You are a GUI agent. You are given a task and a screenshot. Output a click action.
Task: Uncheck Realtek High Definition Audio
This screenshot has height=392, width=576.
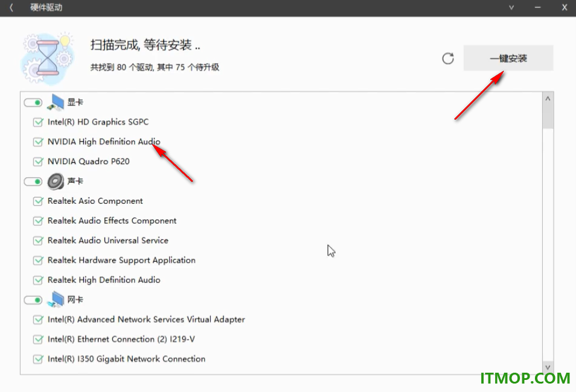[38, 280]
